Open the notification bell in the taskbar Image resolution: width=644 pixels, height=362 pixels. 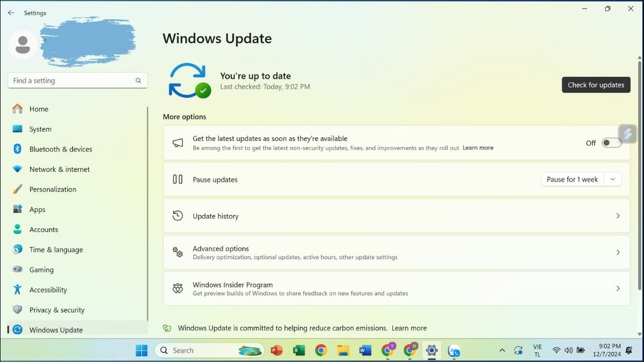629,350
